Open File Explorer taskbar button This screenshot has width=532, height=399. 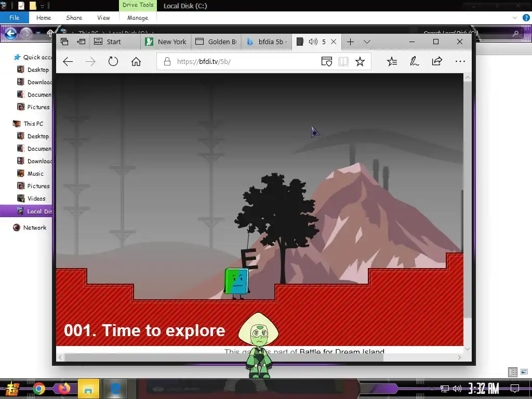pyautogui.click(x=88, y=389)
